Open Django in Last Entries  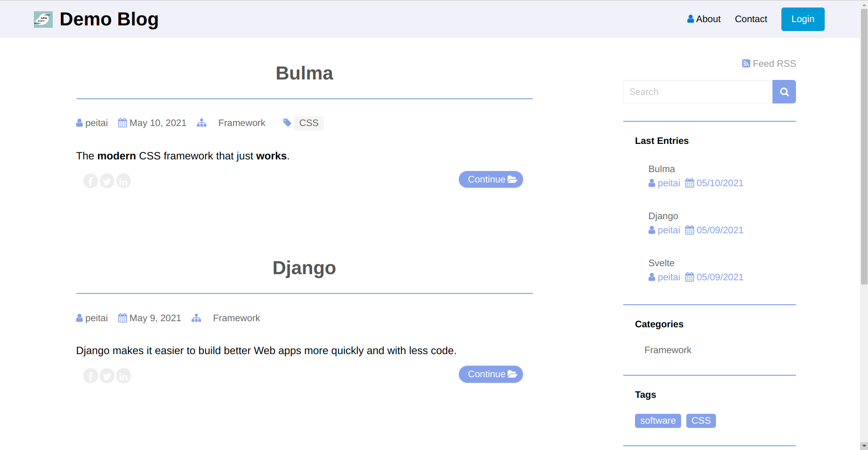pyautogui.click(x=663, y=216)
